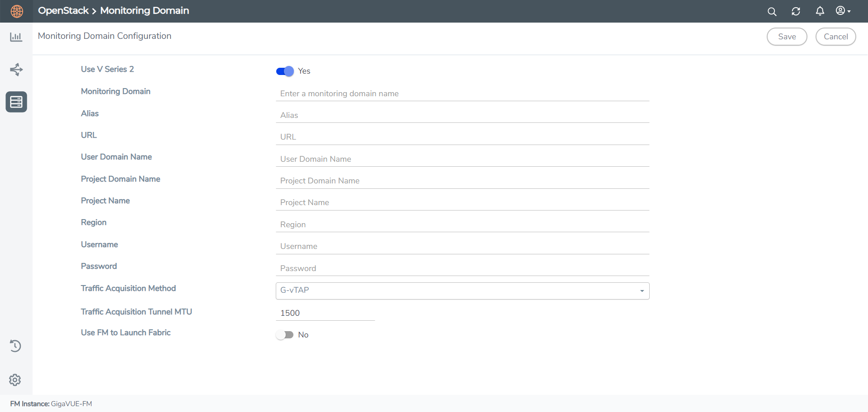Click the search magnifier icon
The width and height of the screenshot is (868, 412).
point(772,12)
